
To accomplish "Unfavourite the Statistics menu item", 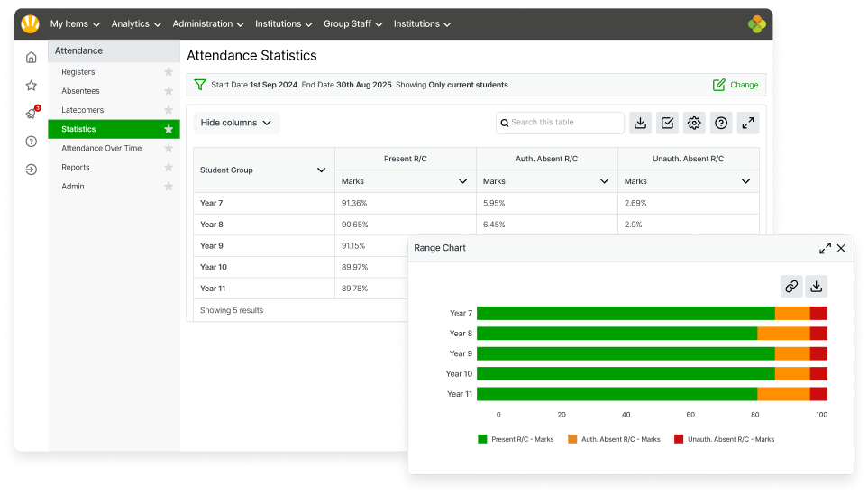I will (x=168, y=129).
